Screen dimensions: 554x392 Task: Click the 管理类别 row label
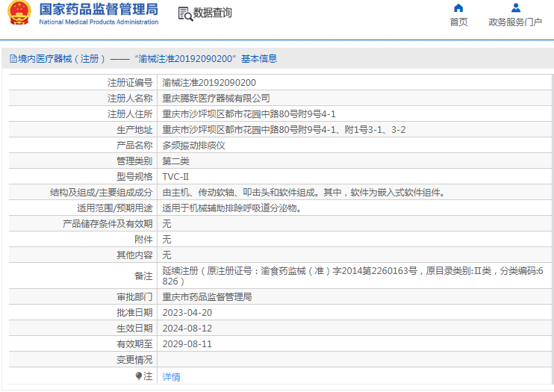pos(134,161)
